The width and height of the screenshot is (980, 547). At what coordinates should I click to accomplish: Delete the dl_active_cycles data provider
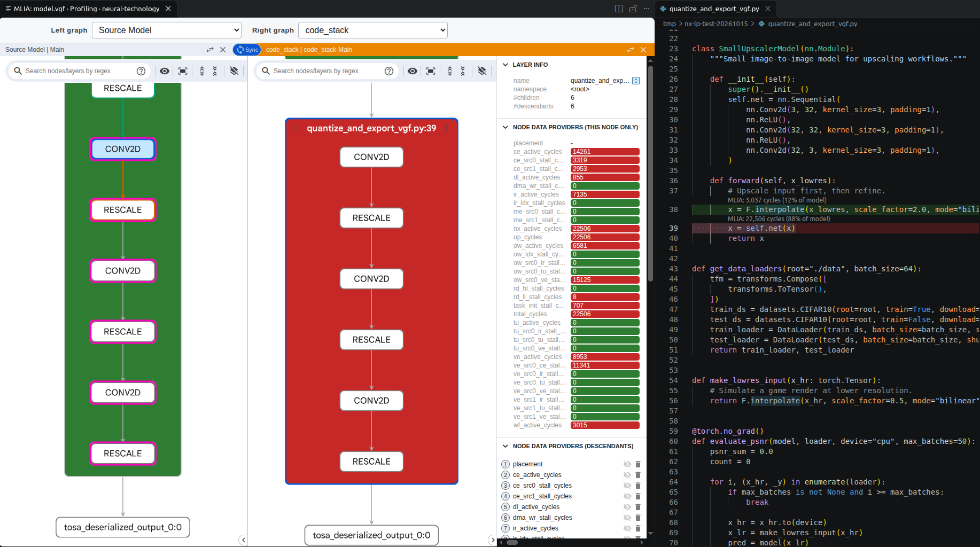pyautogui.click(x=638, y=507)
